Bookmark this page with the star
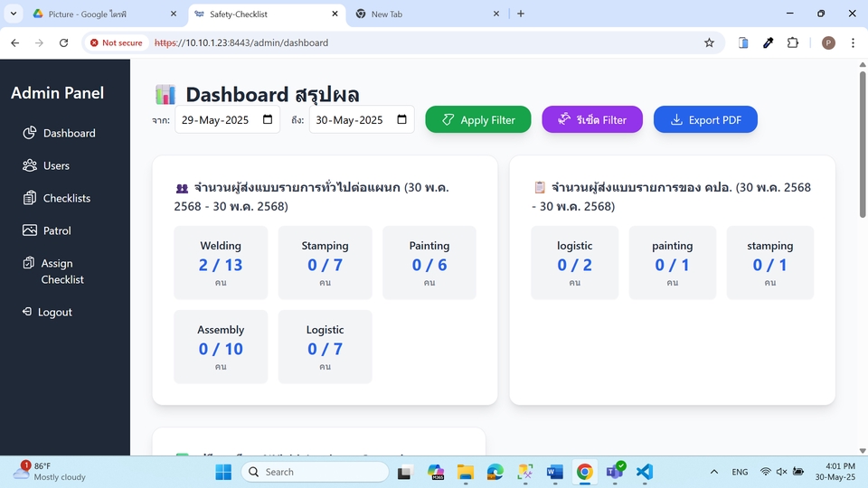Image resolution: width=868 pixels, height=488 pixels. point(709,42)
